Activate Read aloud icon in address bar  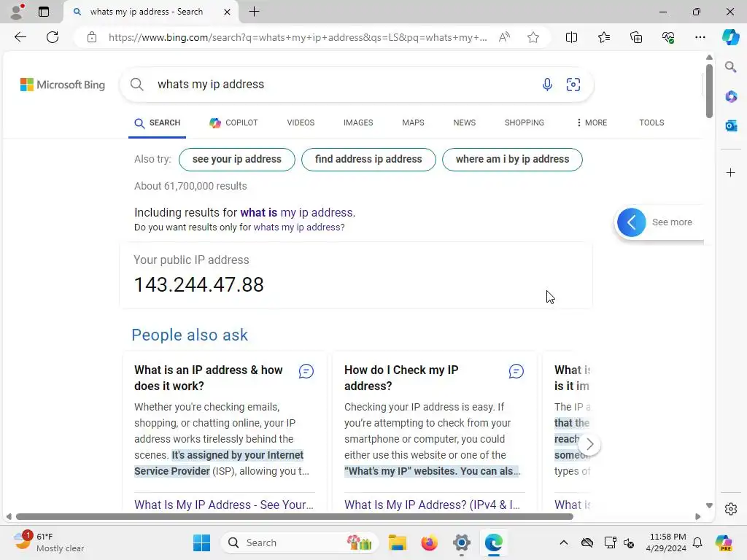point(504,37)
